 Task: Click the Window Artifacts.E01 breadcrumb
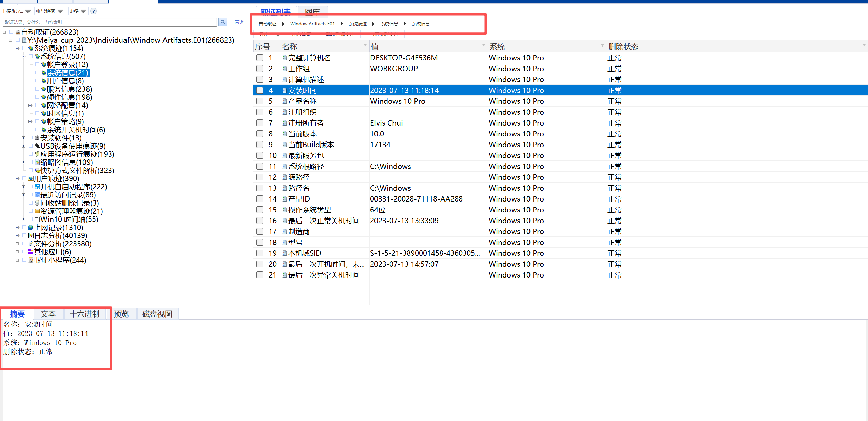coord(312,24)
